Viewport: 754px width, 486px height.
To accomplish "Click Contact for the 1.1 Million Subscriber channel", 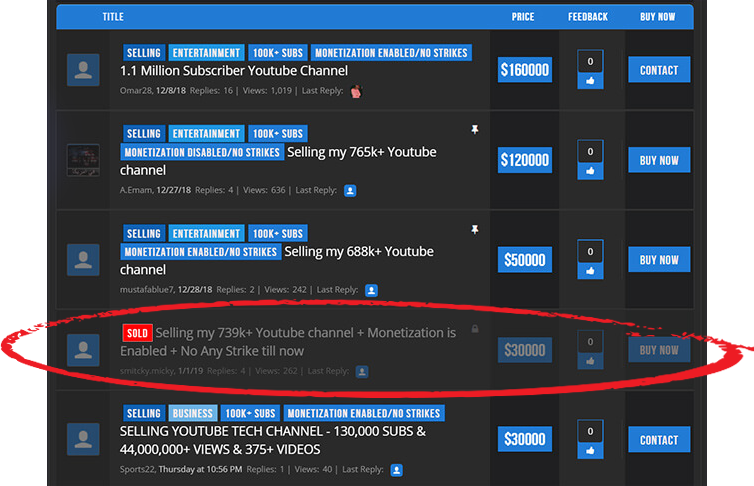I will pos(659,70).
